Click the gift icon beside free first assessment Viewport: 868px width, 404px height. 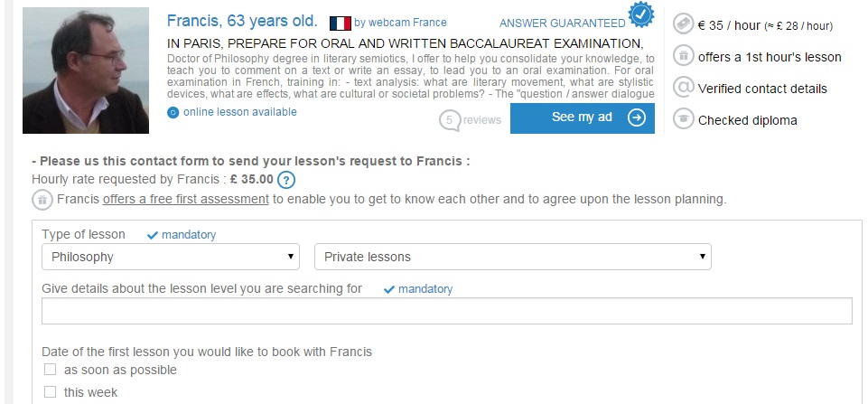[x=42, y=199]
